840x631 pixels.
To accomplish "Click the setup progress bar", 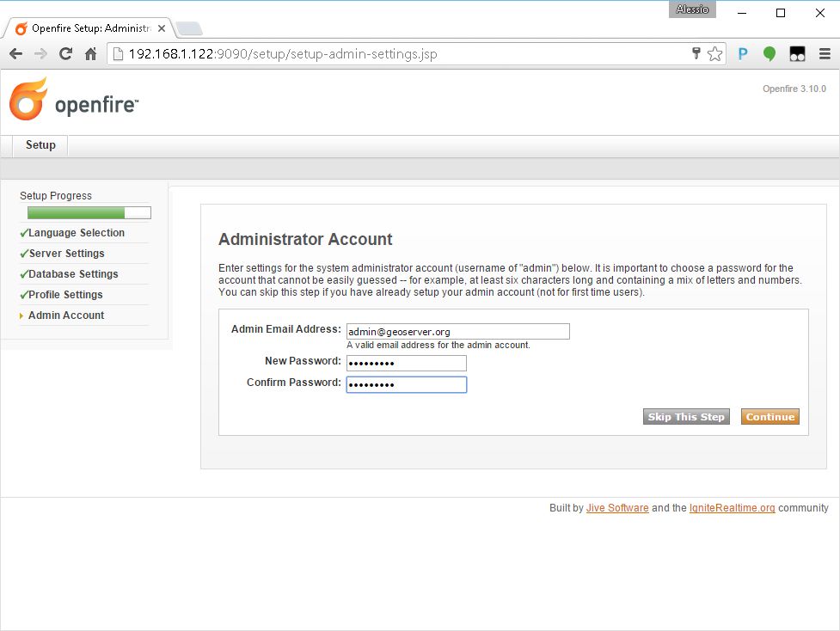I will click(89, 213).
